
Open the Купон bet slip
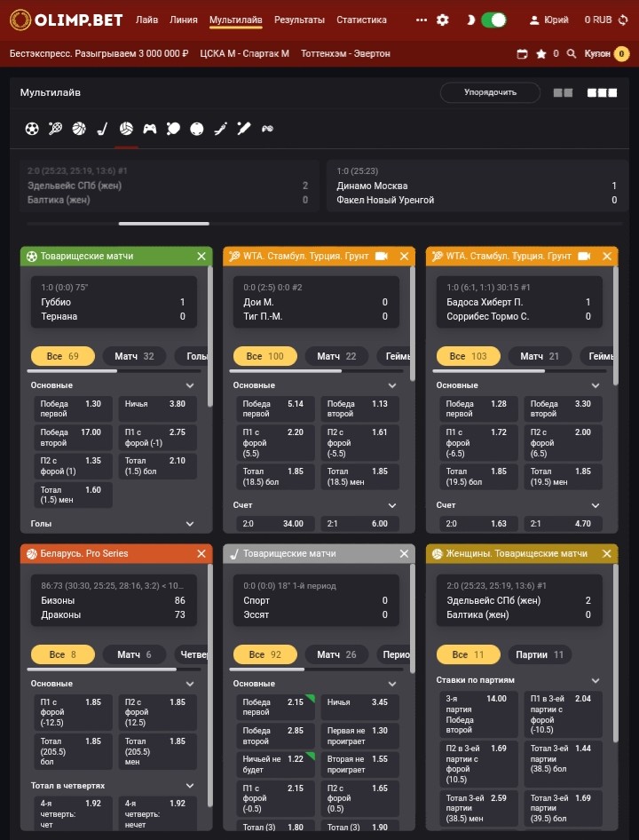tap(597, 54)
